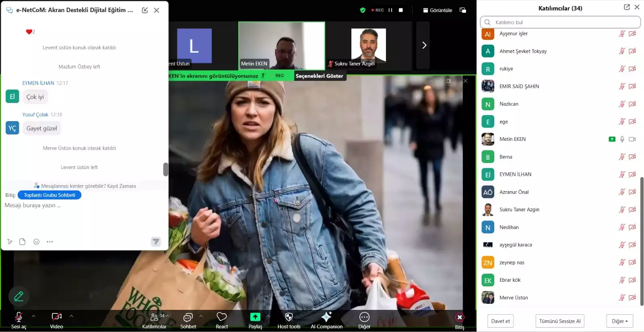Image resolution: width=644 pixels, height=332 pixels.
Task: Click the Katılımcı bul search field
Action: [x=560, y=22]
